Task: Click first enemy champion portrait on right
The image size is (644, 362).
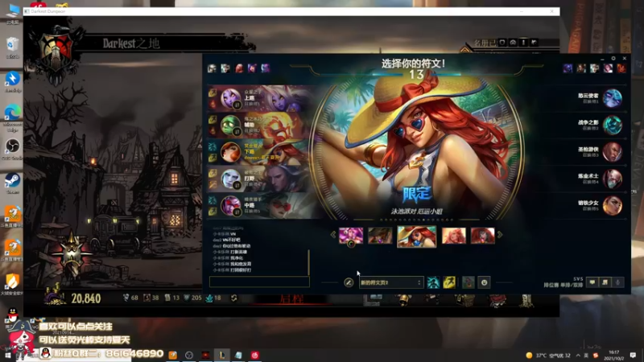Action: (x=612, y=98)
